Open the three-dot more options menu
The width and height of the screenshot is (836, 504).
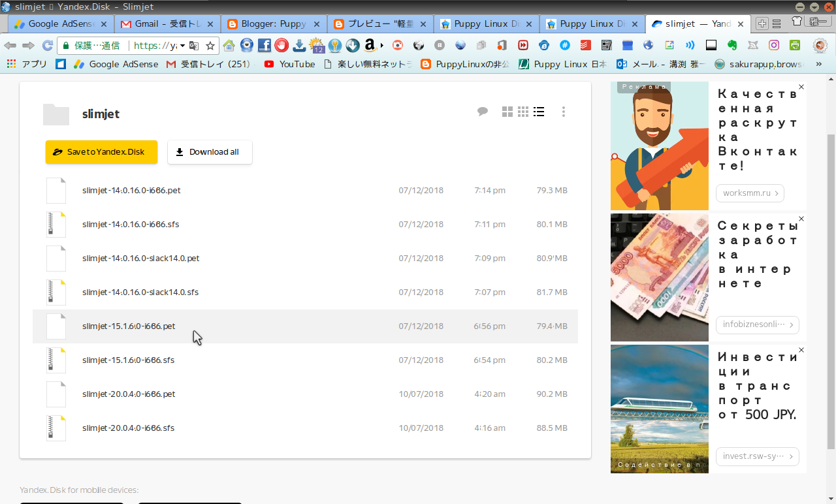[564, 112]
